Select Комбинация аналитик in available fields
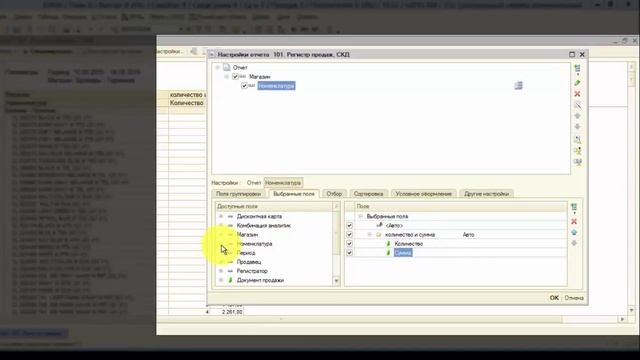640x360 pixels. tap(264, 225)
